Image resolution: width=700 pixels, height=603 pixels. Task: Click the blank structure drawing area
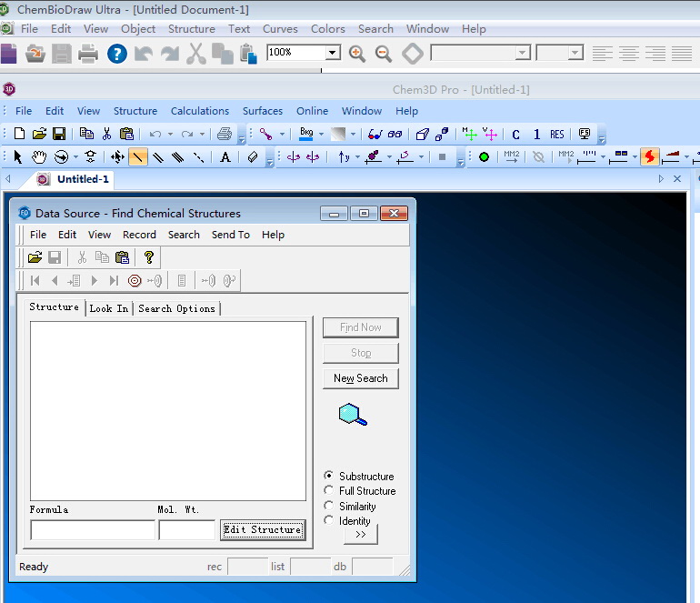point(168,411)
